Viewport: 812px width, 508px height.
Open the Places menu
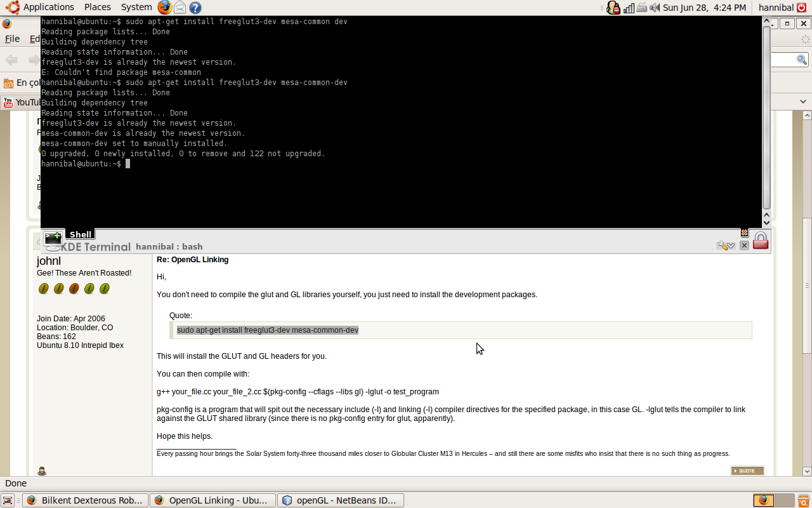point(97,7)
